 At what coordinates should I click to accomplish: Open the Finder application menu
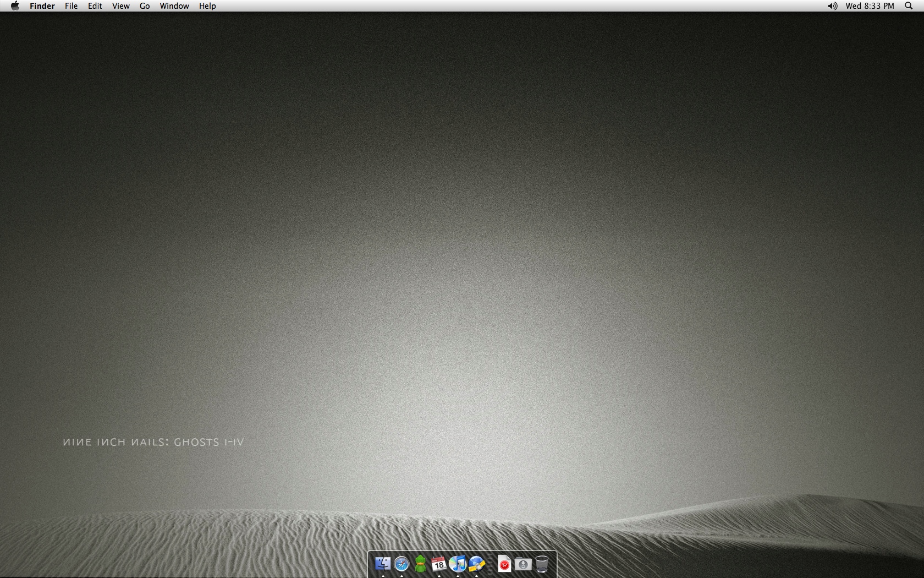click(42, 6)
